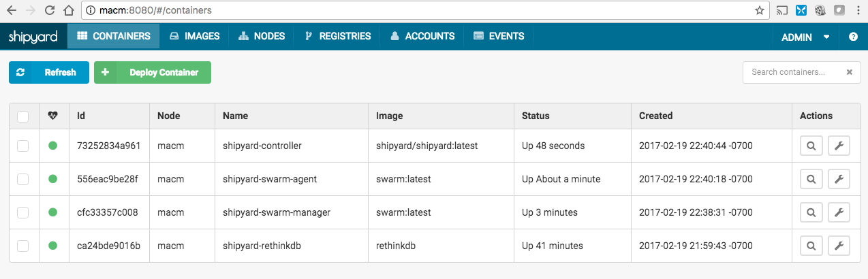Open wrench actions for shipyard-swarm-agent
The width and height of the screenshot is (868, 279).
click(x=839, y=179)
